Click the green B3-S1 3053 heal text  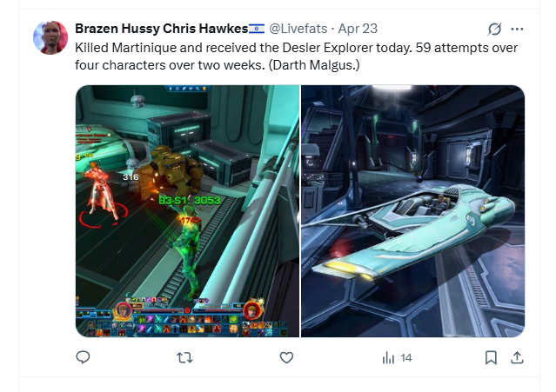[x=190, y=201]
